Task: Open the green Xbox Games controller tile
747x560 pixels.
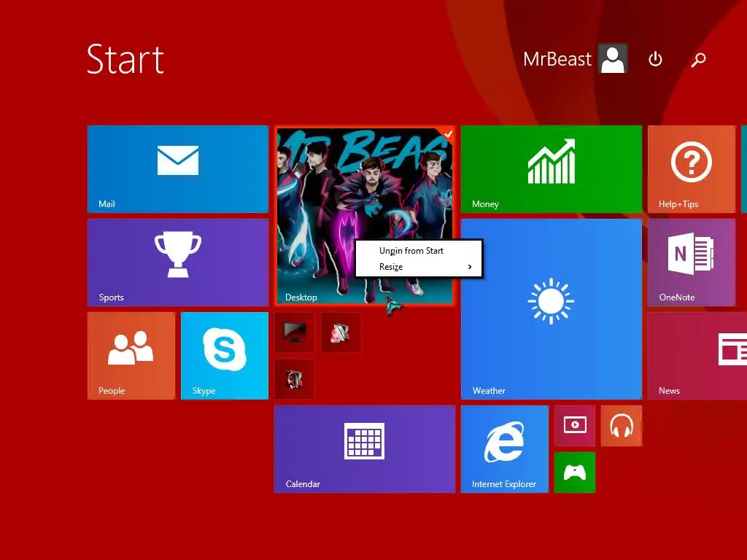Action: (575, 472)
